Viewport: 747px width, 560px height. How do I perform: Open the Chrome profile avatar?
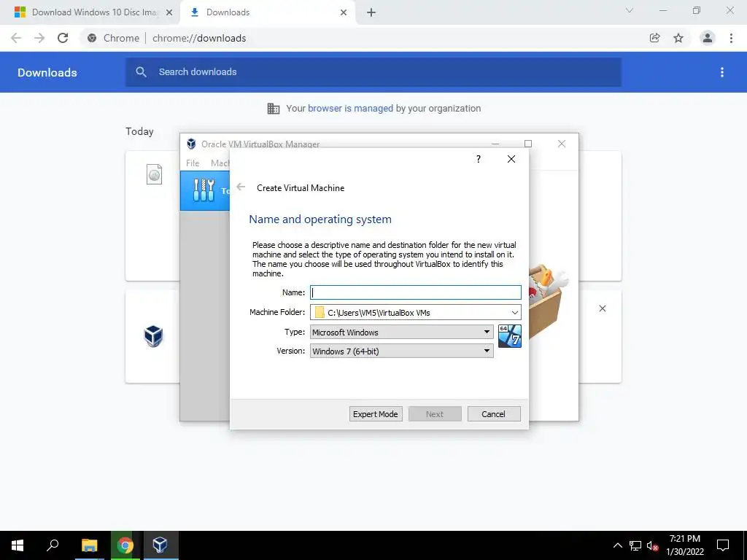click(708, 38)
